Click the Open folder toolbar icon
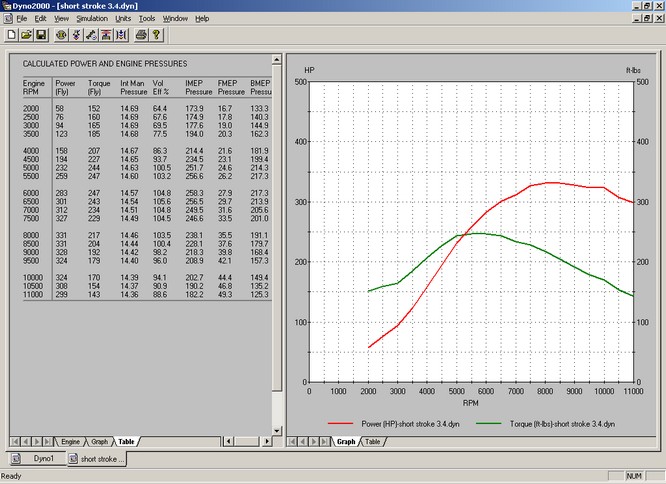666x484 pixels. click(26, 35)
